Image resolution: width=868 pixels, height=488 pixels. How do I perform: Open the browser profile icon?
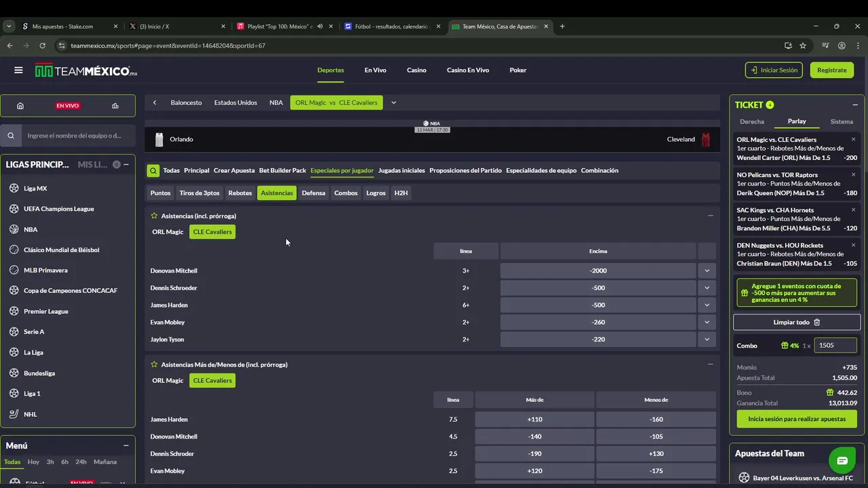(x=842, y=45)
